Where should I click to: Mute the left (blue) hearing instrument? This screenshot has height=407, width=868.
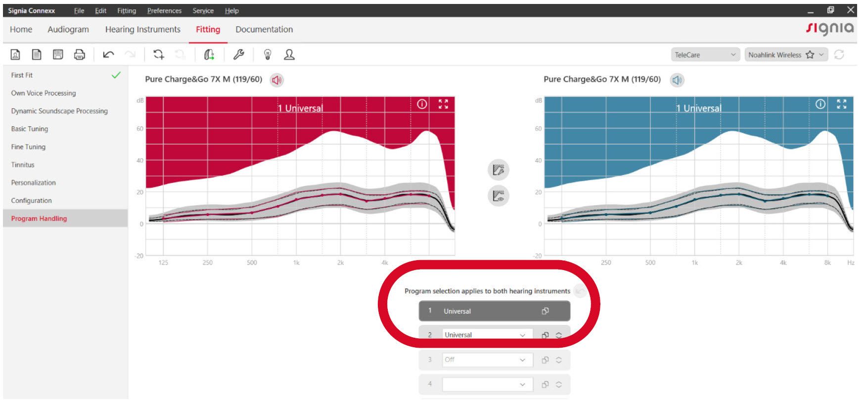coord(677,80)
